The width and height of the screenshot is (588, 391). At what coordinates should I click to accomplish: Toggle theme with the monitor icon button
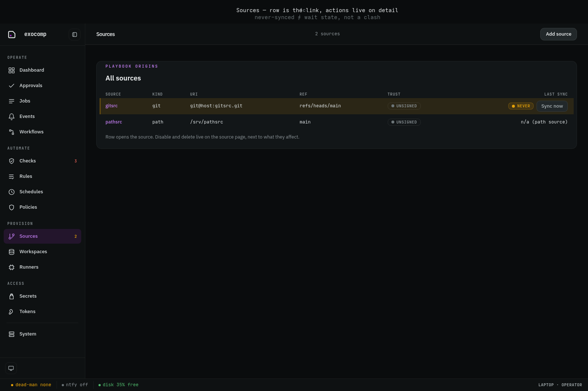coord(11,368)
